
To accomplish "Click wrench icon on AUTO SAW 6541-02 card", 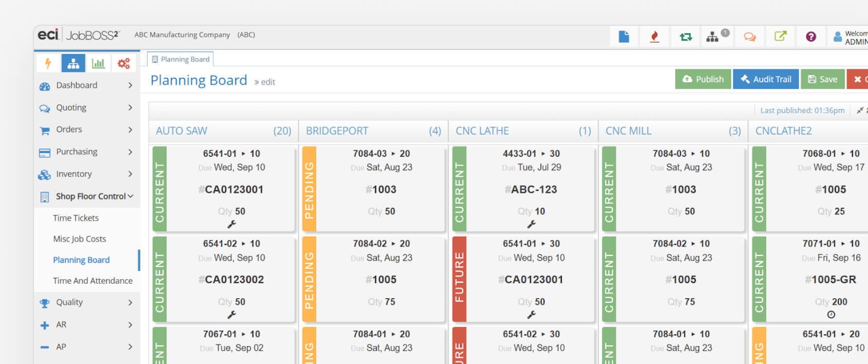I will pyautogui.click(x=231, y=315).
